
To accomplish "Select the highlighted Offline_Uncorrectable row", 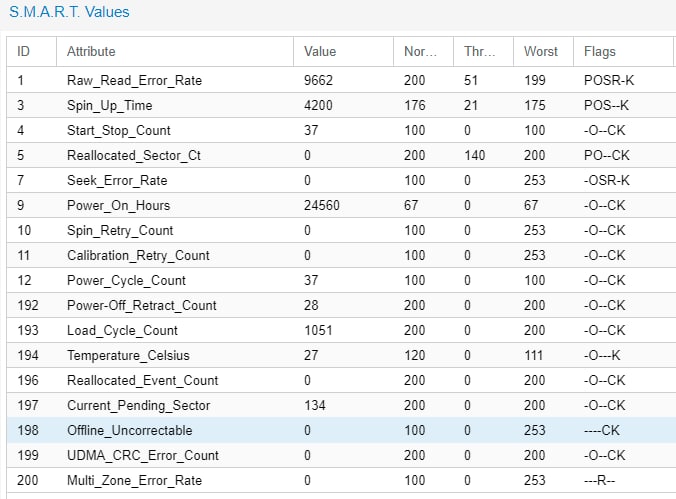I will pos(341,430).
